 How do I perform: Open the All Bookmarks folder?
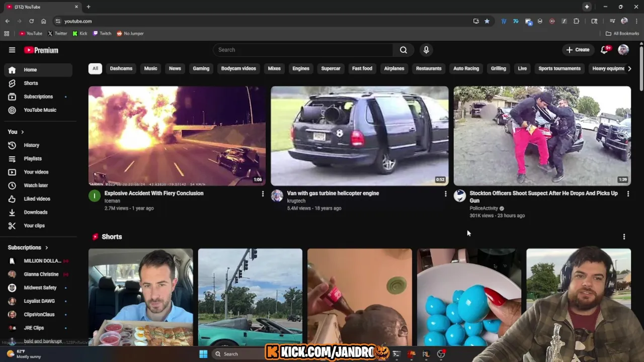[622, 34]
